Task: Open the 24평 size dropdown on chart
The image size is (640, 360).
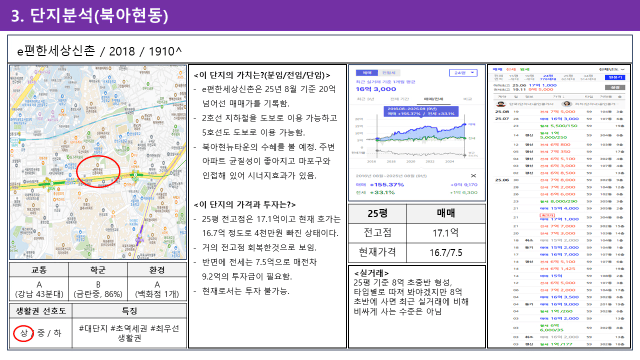Action: pos(463,73)
